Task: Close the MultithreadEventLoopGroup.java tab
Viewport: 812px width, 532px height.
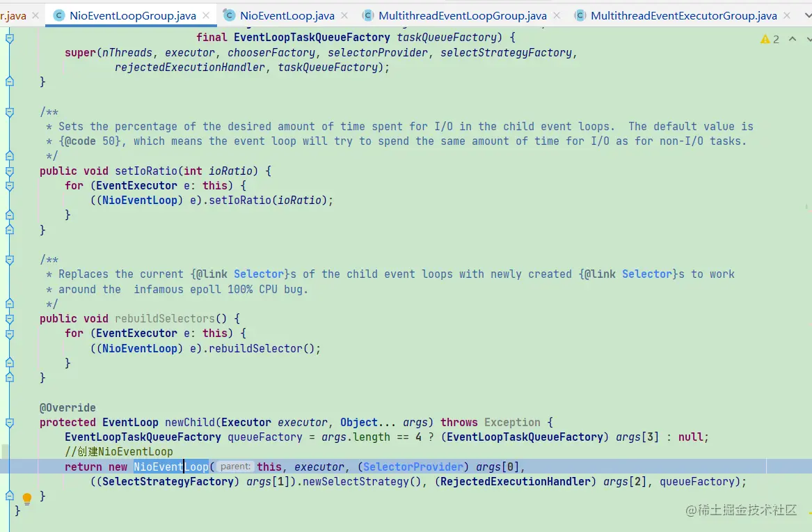Action: pos(557,15)
